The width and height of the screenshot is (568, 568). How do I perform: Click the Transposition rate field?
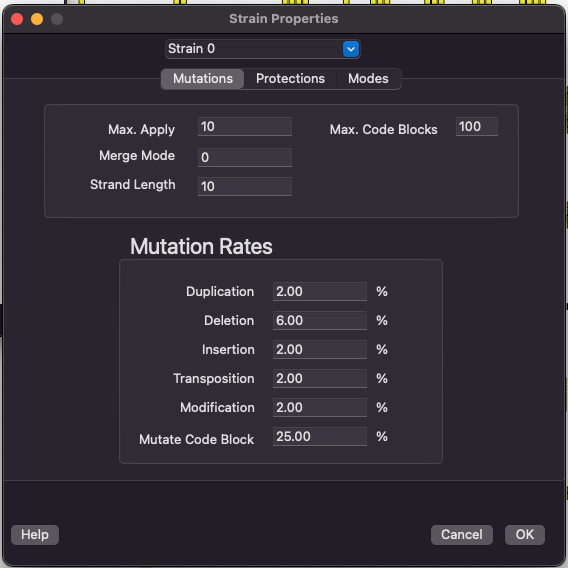coord(320,379)
